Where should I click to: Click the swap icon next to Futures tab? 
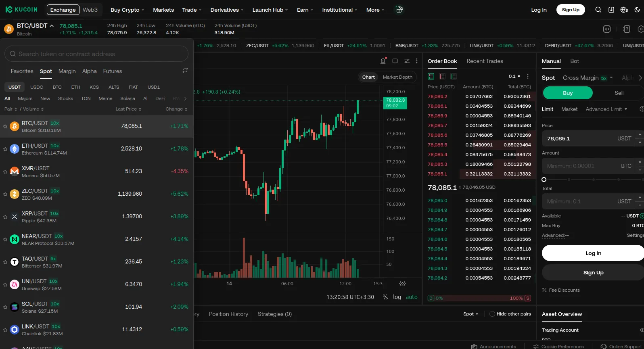pos(185,71)
